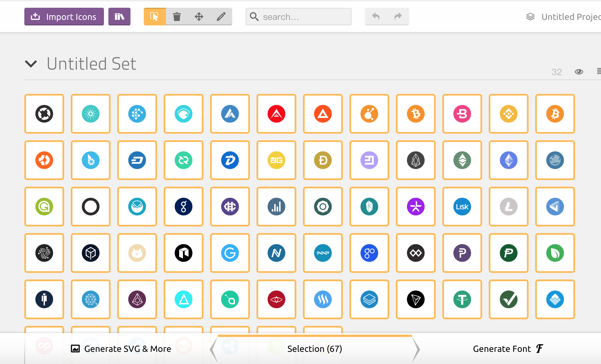Deselect the red Ark icon
The height and width of the screenshot is (364, 601).
[276, 114]
